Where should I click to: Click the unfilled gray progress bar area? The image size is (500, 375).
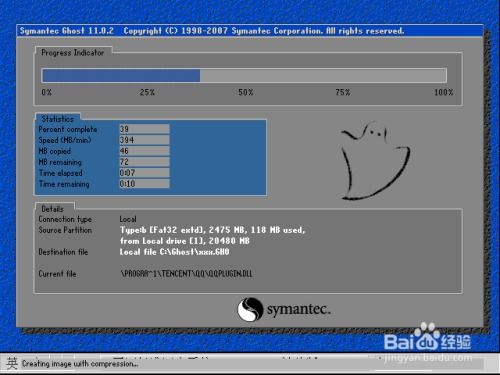[x=323, y=75]
